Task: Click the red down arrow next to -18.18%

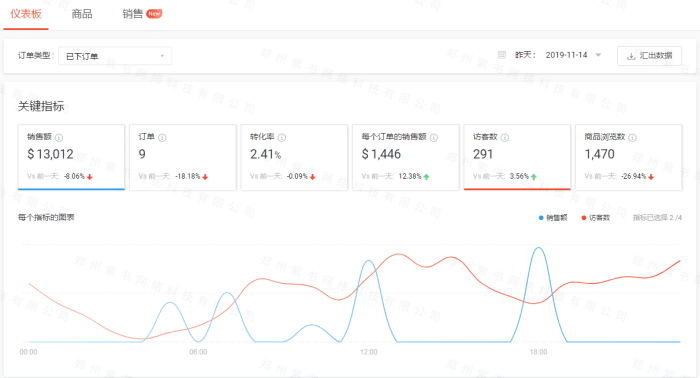Action: [x=205, y=177]
